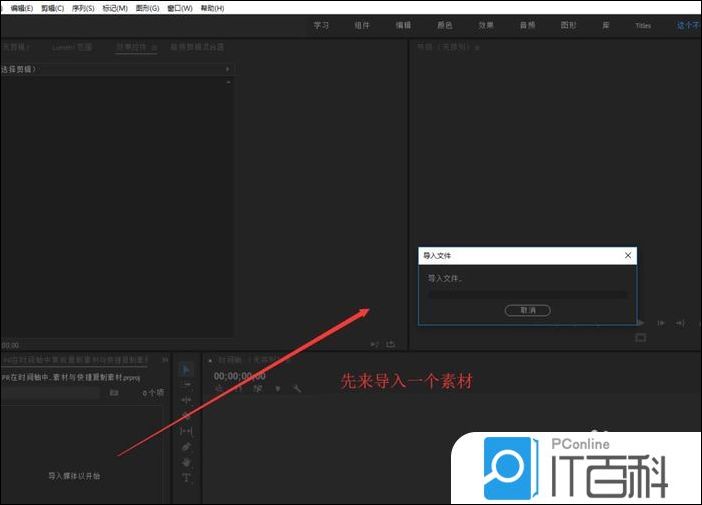
Task: Switch to the 音频 workspace
Action: click(527, 26)
